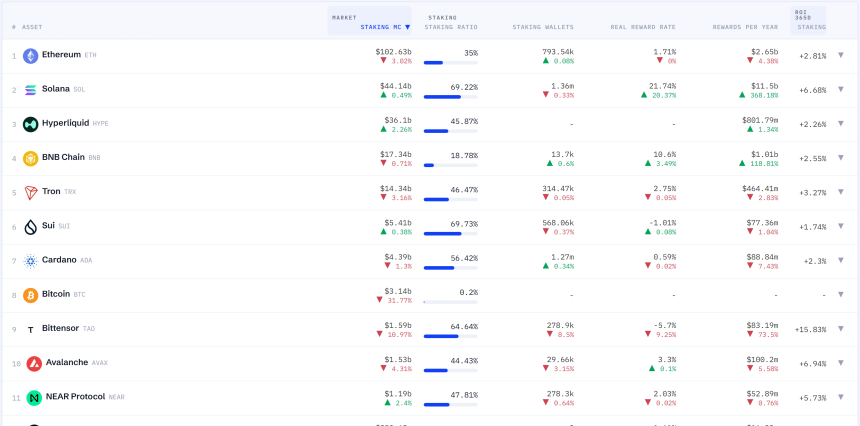The image size is (860, 426).
Task: Expand the Tron row details arrow
Action: point(841,191)
